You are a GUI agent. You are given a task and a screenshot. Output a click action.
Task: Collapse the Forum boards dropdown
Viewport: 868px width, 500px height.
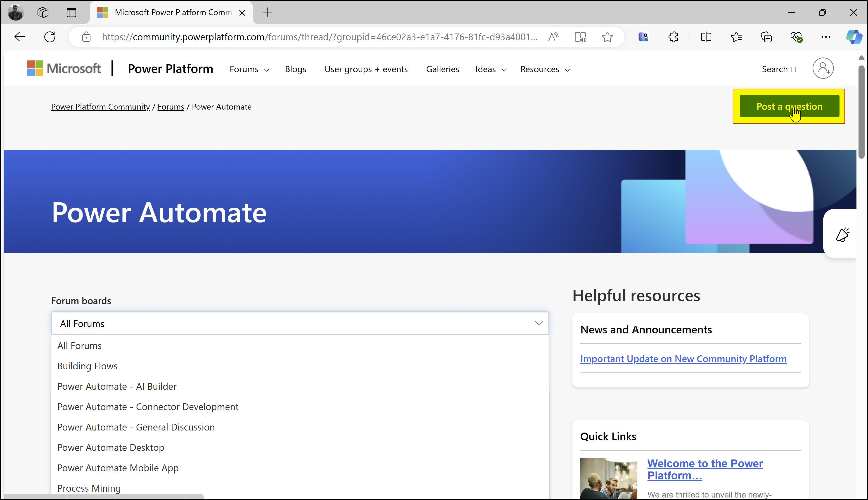click(x=300, y=323)
